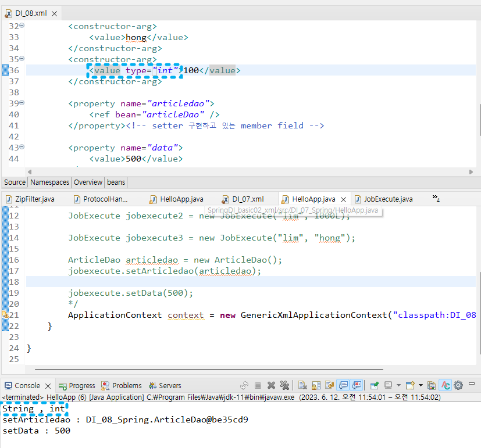Toggle the red-green AC icon in Console
The height and width of the screenshot is (448, 481).
[x=446, y=385]
